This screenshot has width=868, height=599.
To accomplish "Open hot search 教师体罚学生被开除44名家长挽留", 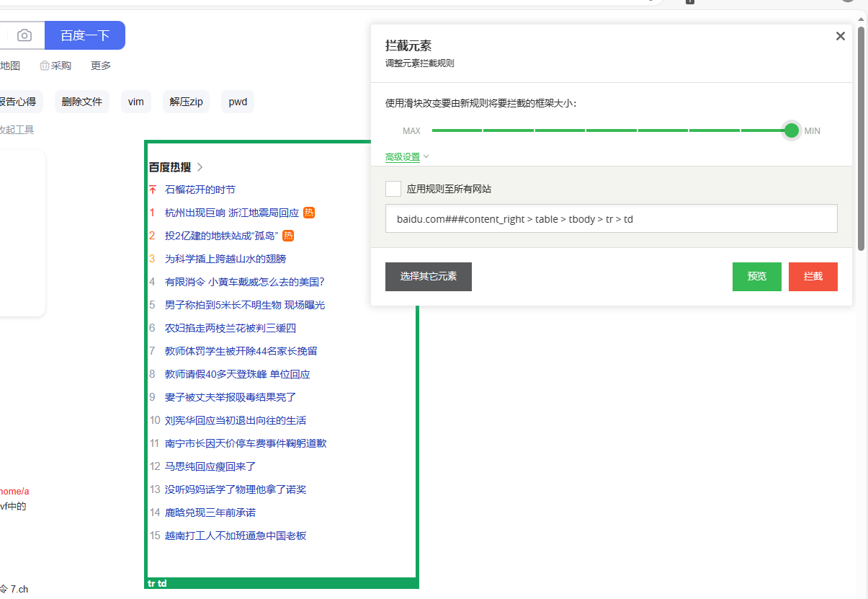I will click(241, 351).
